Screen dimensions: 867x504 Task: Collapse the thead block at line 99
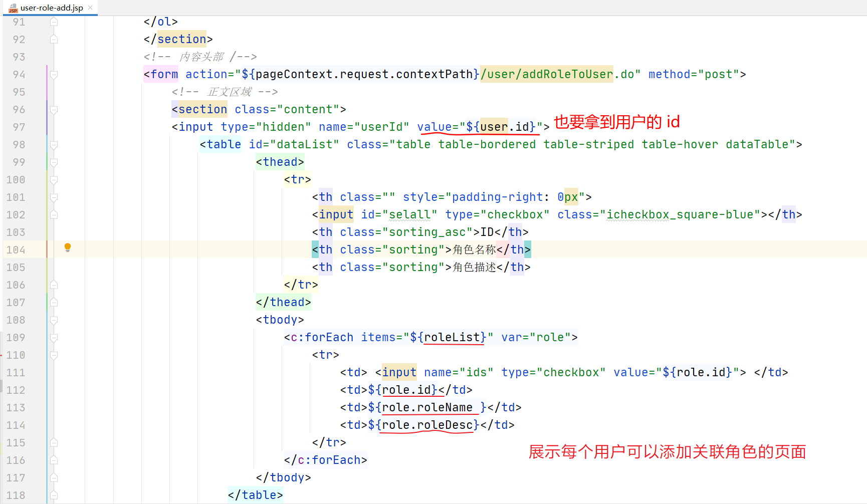(x=54, y=162)
